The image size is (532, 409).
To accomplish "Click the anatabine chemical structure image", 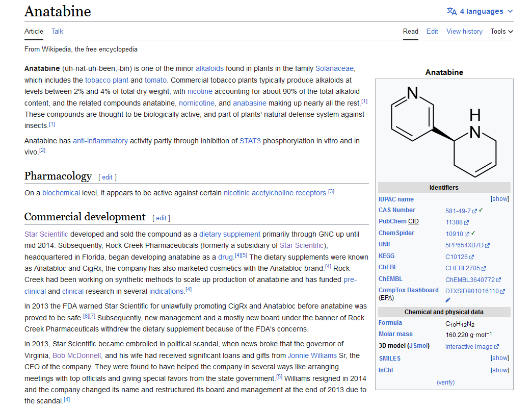I will pos(444,131).
